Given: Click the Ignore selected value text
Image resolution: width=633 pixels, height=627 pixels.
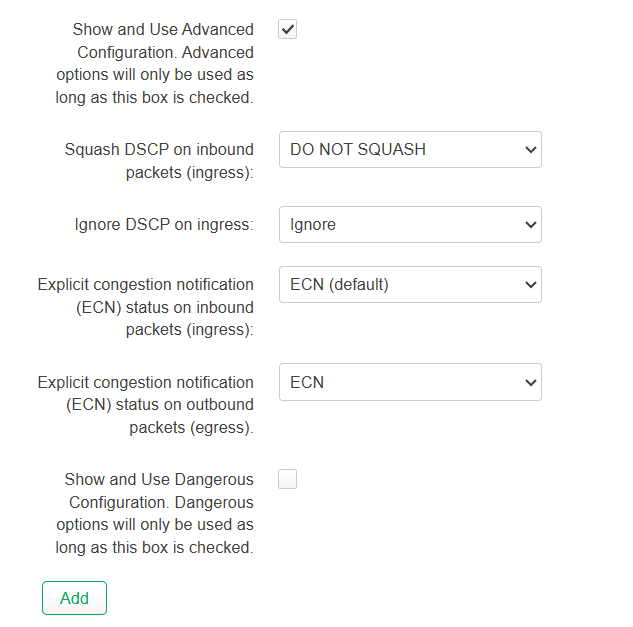Looking at the screenshot, I should (313, 225).
